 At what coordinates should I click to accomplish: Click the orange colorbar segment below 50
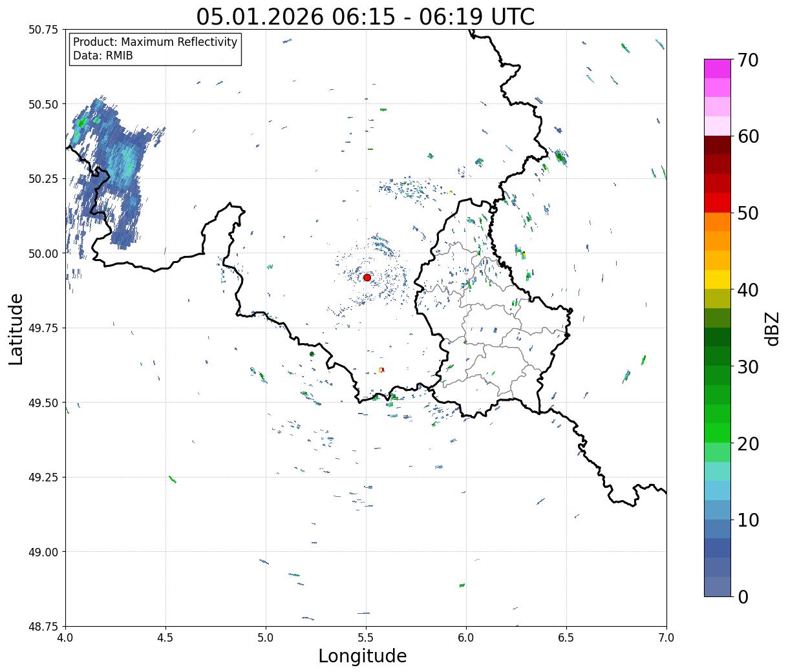pos(718,222)
